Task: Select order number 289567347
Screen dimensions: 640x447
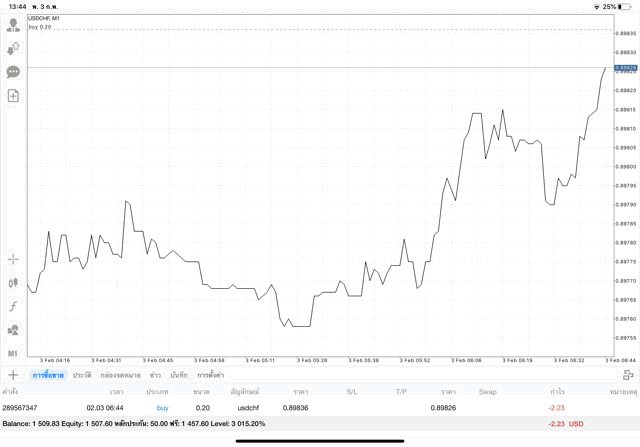Action: (x=20, y=408)
